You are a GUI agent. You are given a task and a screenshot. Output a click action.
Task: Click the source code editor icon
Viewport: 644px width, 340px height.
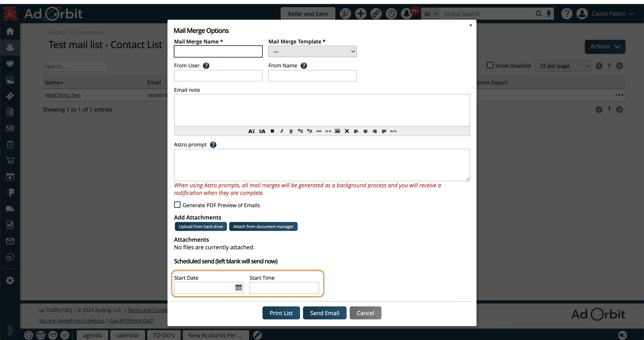(x=394, y=131)
